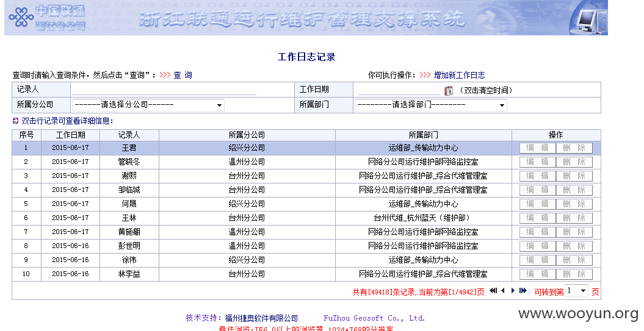Click the 所属部门 column header in table

(x=424, y=135)
